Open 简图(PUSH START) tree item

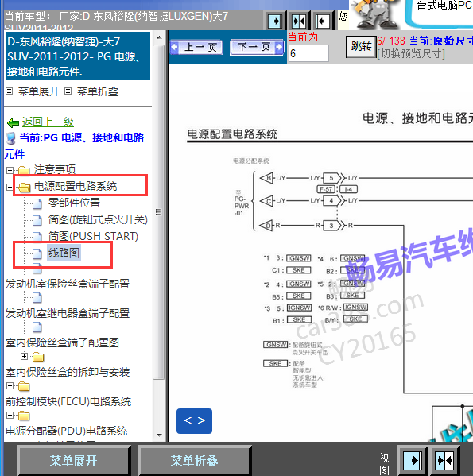[93, 236]
